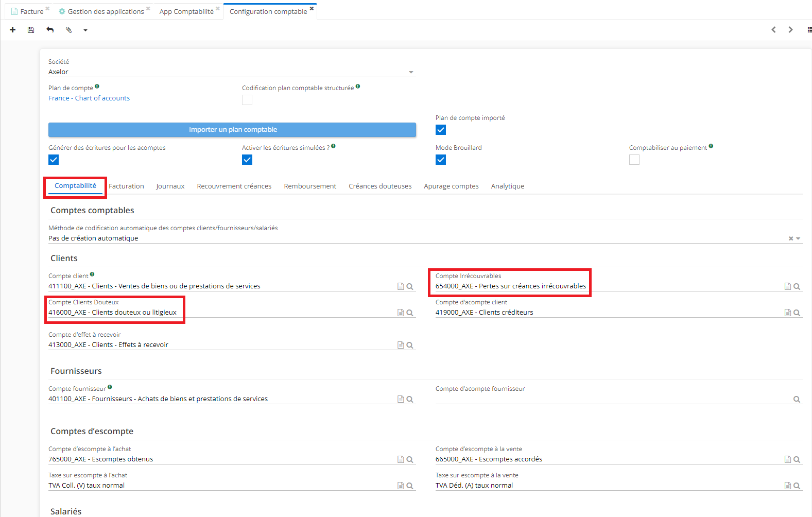Open France - Chart of accounts link
The width and height of the screenshot is (812, 517).
click(x=89, y=98)
